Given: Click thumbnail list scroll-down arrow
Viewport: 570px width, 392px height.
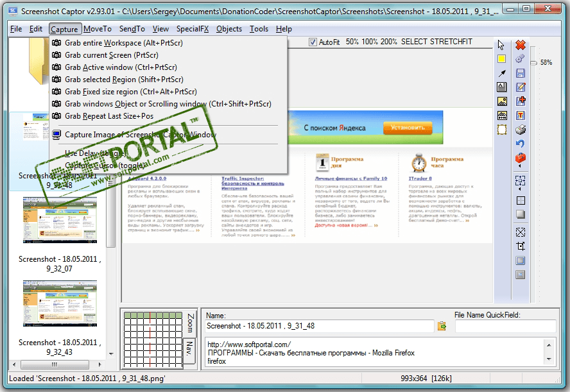Looking at the screenshot, I should click(111, 354).
